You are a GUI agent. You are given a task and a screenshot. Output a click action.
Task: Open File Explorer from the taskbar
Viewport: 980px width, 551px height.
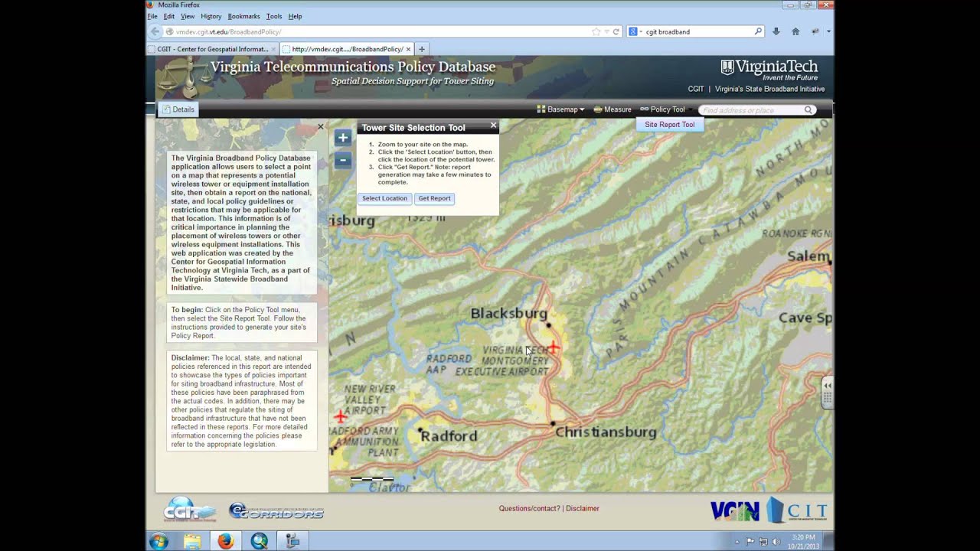point(192,542)
